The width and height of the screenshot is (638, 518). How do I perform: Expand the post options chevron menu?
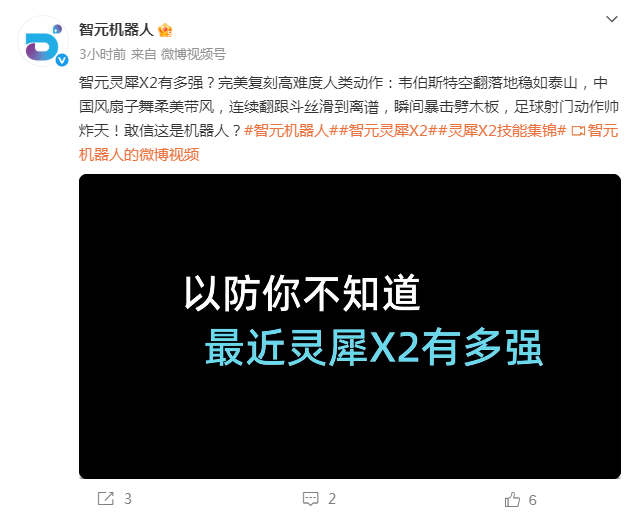[612, 19]
